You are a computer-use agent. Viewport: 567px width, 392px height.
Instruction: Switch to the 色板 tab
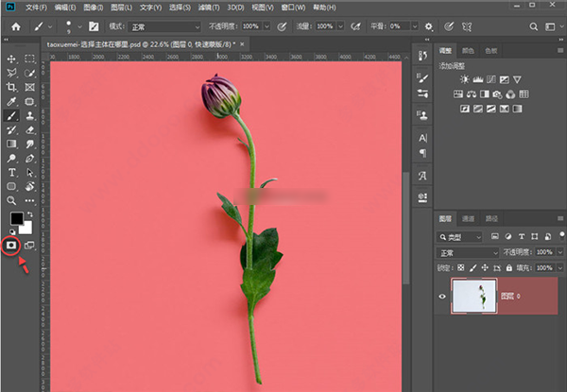[490, 51]
